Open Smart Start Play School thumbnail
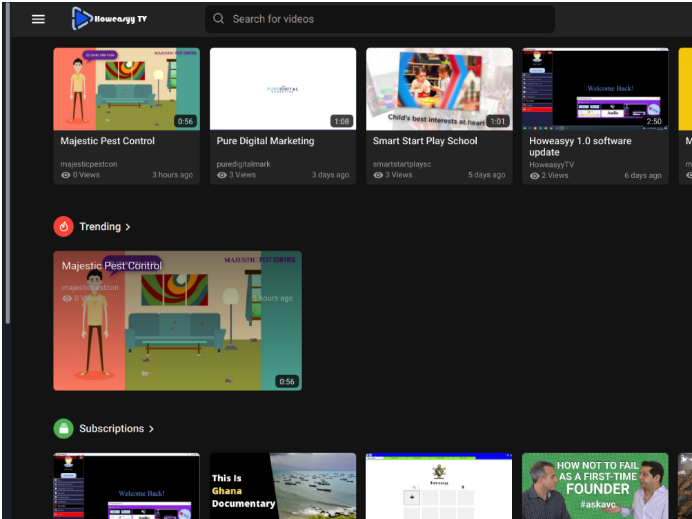 pos(439,89)
